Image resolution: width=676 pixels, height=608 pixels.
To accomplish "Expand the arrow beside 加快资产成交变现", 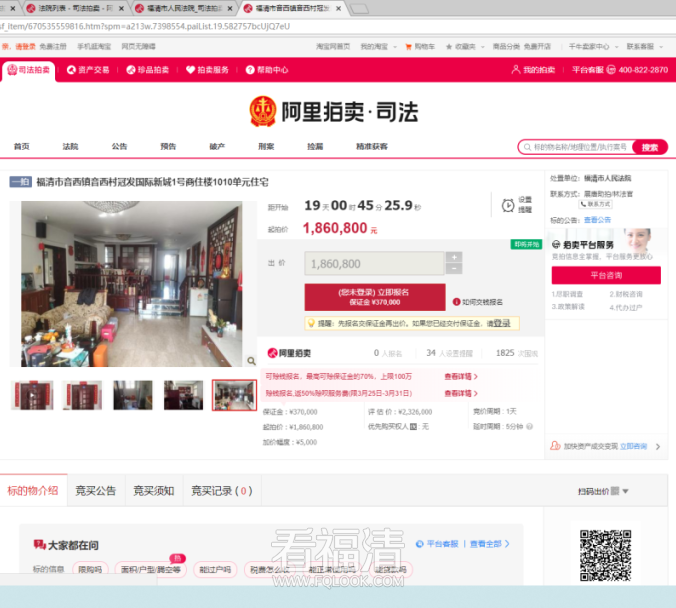I will [x=658, y=446].
